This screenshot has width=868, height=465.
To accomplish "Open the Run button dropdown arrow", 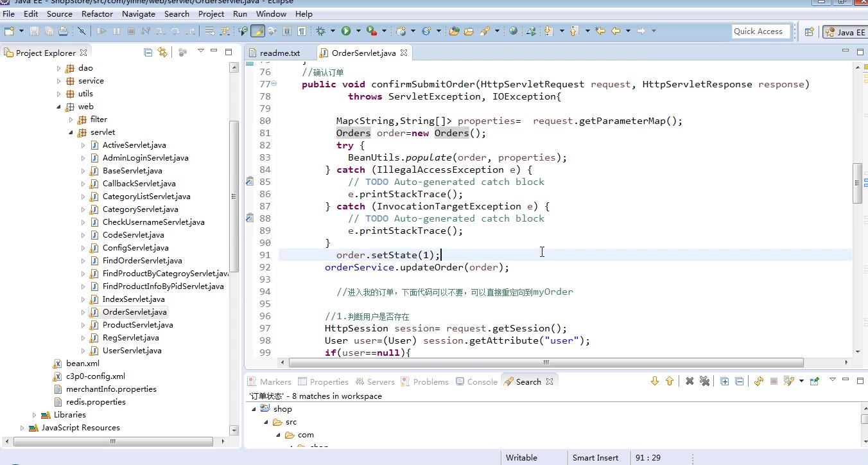I will (x=357, y=31).
